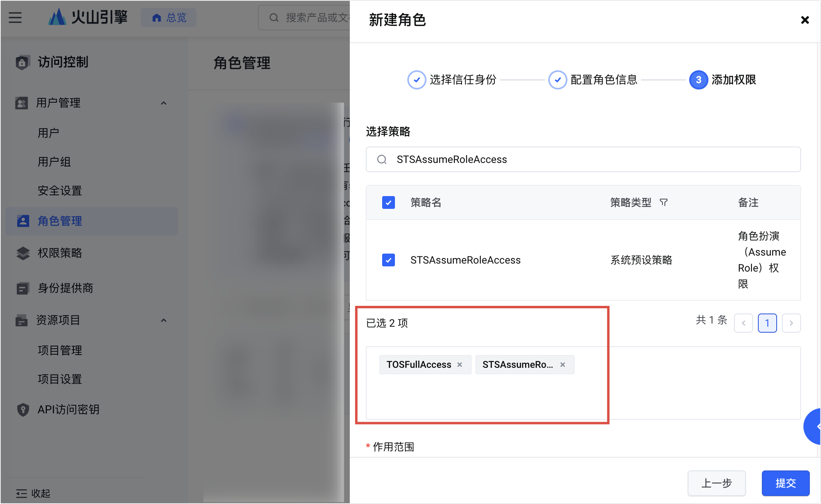This screenshot has width=821, height=504.
Task: Remove the TOSFullAccess tag
Action: tap(460, 365)
